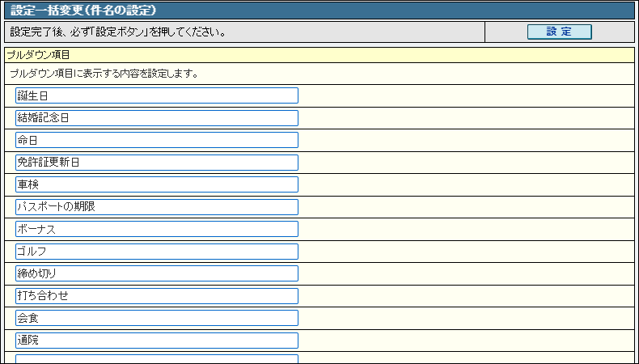Focus the 命日 input field
Viewport: 639px width, 364px height.
[x=157, y=140]
